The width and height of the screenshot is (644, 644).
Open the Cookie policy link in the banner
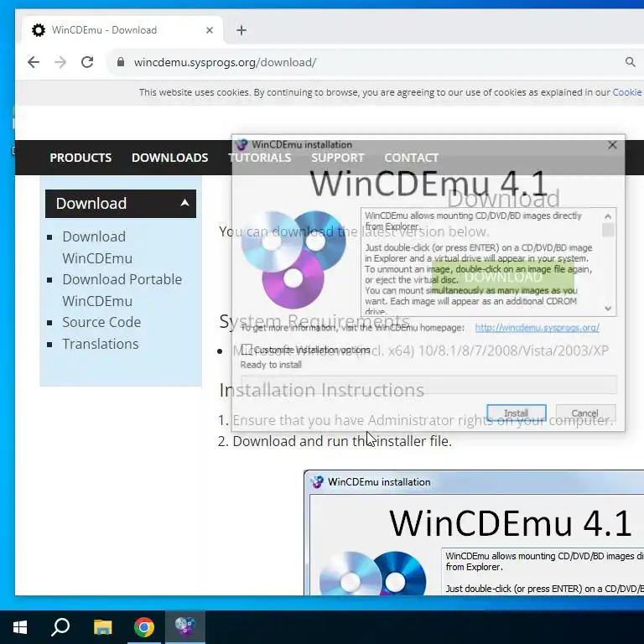pyautogui.click(x=627, y=92)
